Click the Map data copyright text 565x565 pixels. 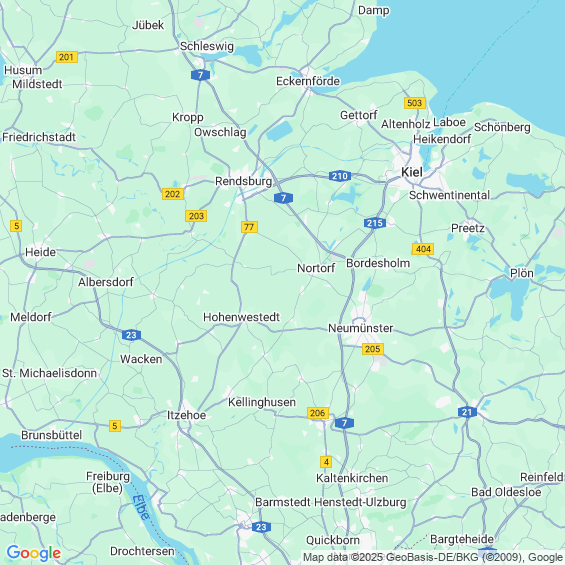(433, 557)
